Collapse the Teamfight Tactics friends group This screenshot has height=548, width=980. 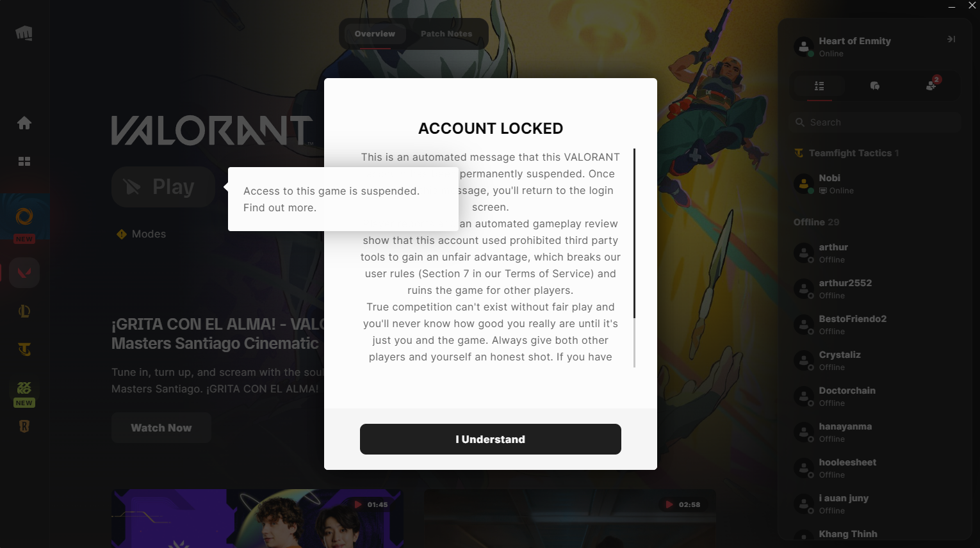pyautogui.click(x=846, y=153)
